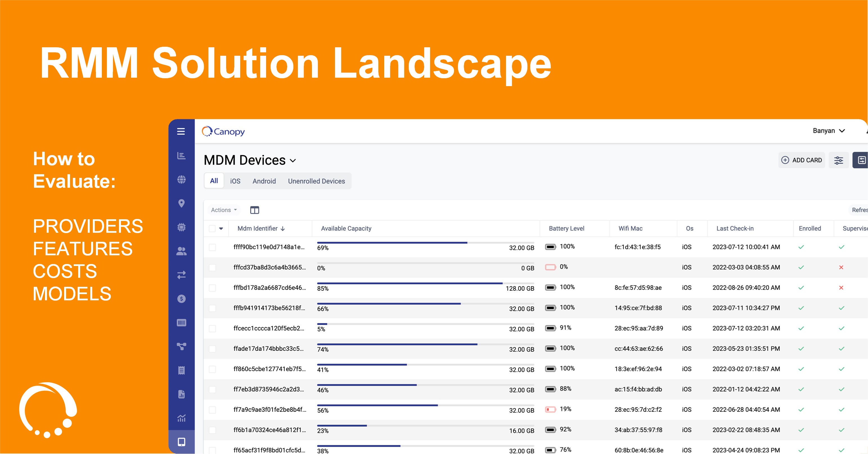Click the ADD CARD button
The image size is (868, 454).
802,160
